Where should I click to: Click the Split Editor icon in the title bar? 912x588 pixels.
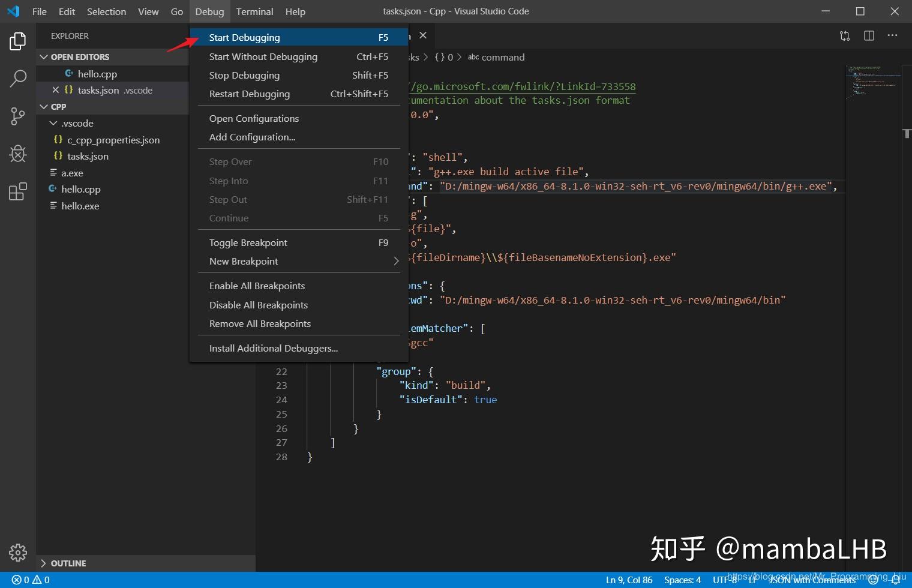coord(868,36)
